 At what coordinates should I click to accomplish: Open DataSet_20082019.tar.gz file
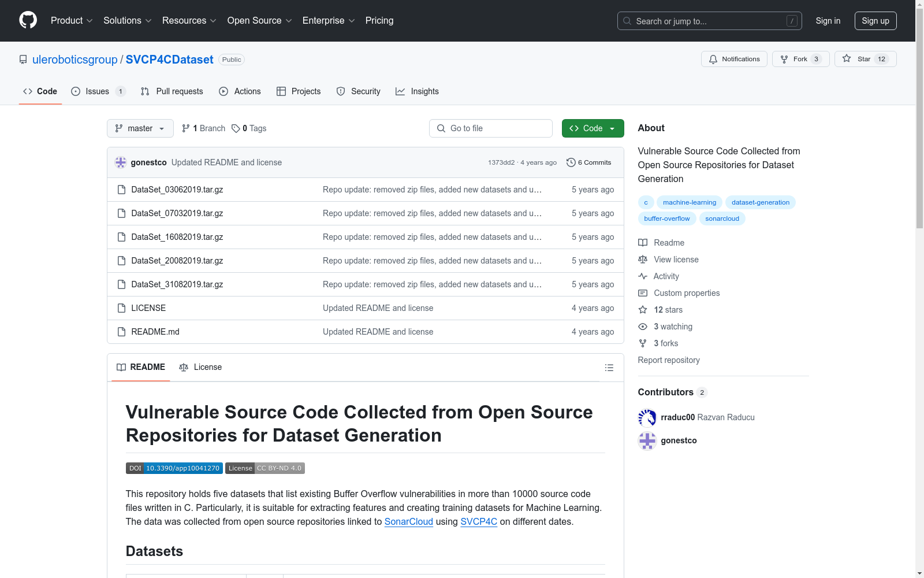[177, 261]
